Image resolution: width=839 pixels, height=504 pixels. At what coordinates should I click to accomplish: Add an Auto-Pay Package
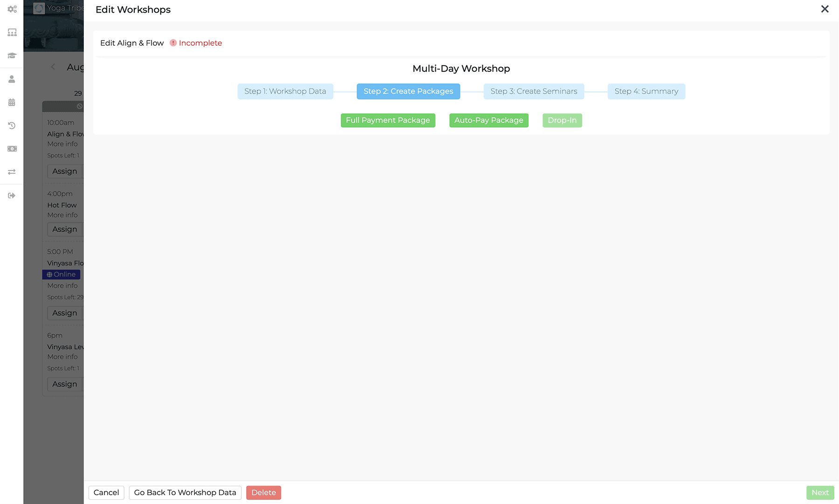pos(489,120)
